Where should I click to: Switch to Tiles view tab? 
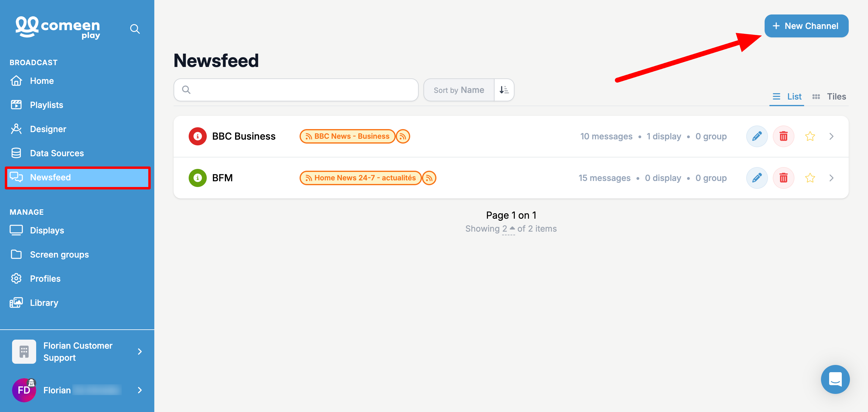829,97
